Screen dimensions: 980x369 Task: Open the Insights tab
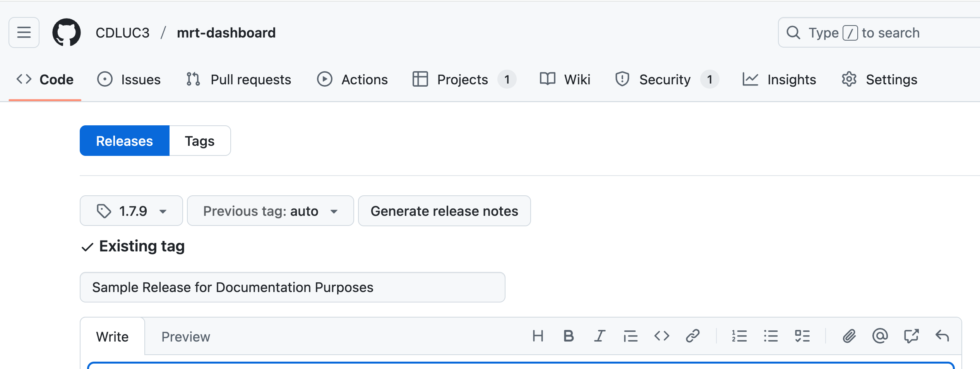(x=780, y=79)
